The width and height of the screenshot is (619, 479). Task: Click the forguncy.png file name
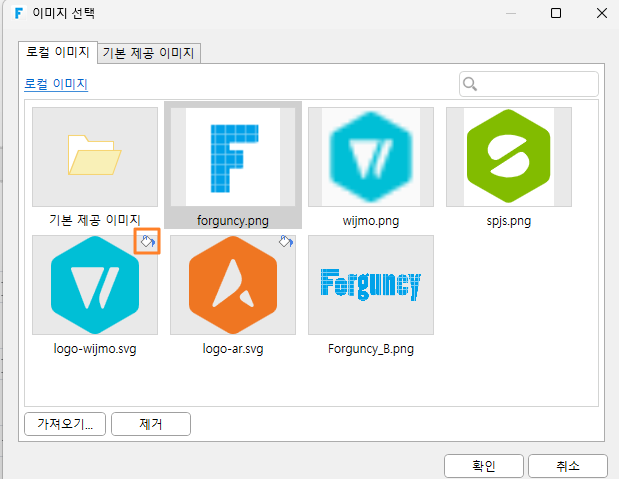pyautogui.click(x=233, y=220)
